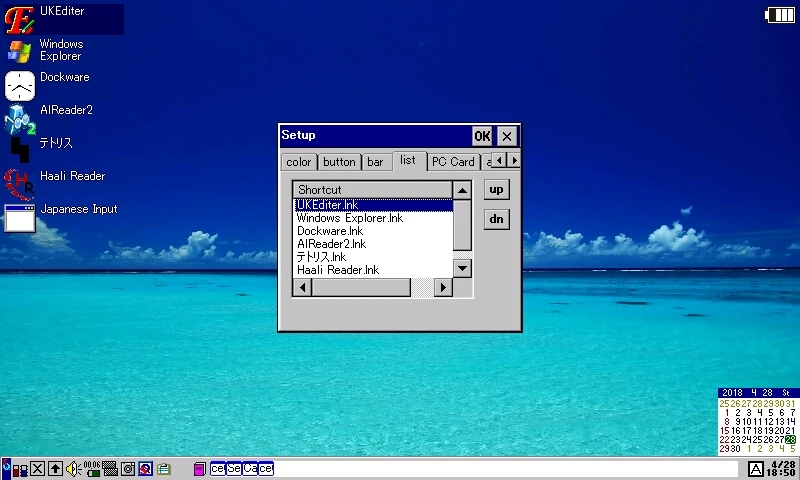The width and height of the screenshot is (800, 480).
Task: Open the UKEditer desktop icon
Action: tap(19, 19)
